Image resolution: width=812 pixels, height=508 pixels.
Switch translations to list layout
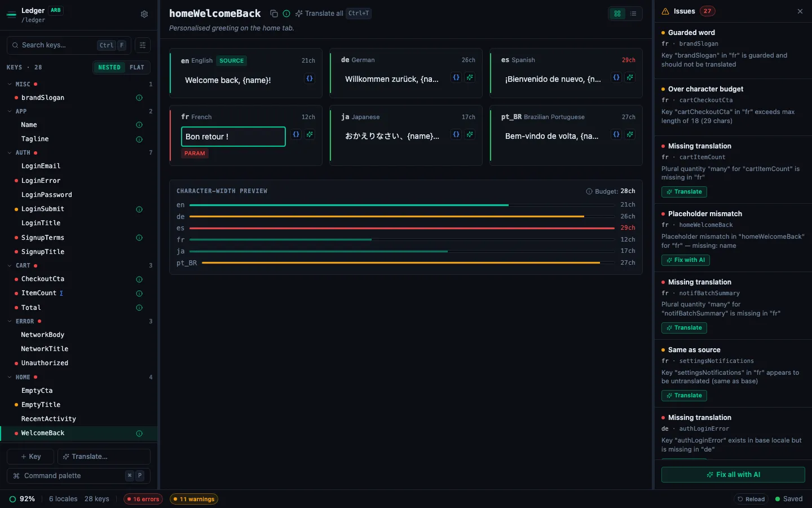633,14
